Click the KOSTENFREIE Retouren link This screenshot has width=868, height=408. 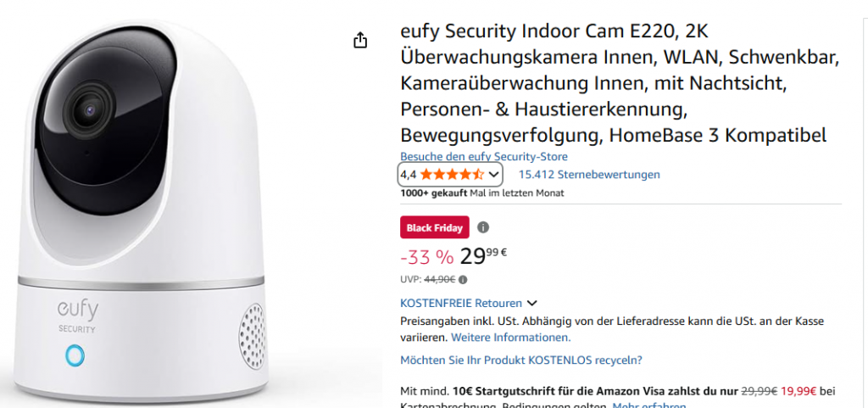click(461, 304)
